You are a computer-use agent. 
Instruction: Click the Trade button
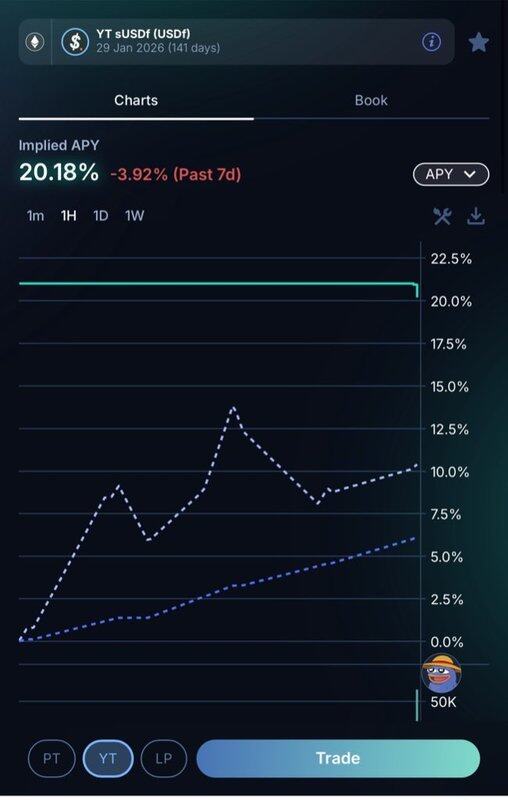point(338,758)
